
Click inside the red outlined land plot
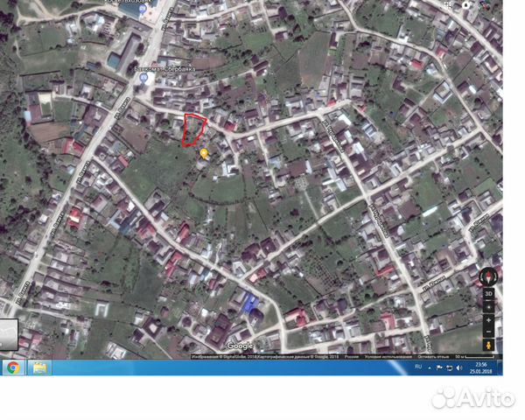[192, 129]
